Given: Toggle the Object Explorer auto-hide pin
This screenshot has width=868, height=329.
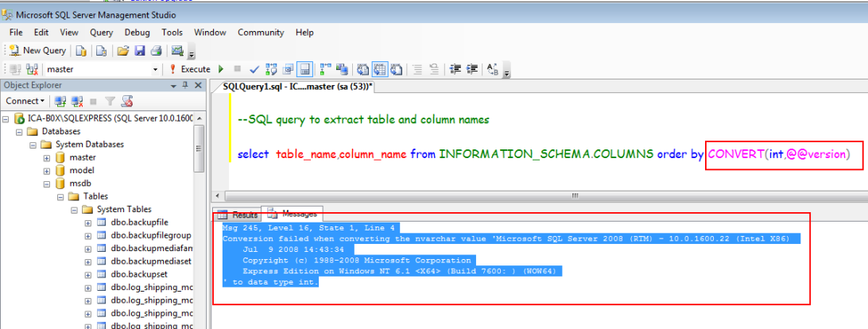Looking at the screenshot, I should click(x=185, y=85).
